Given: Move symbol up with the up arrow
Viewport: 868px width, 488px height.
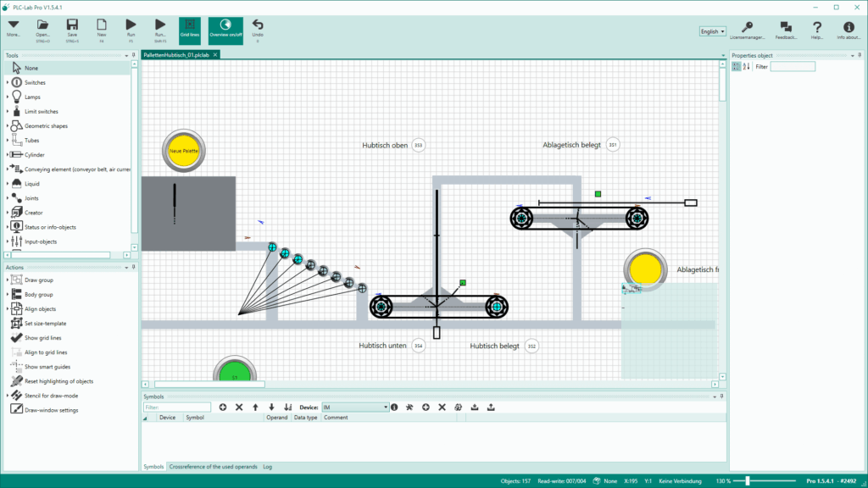Looking at the screenshot, I should pyautogui.click(x=255, y=408).
